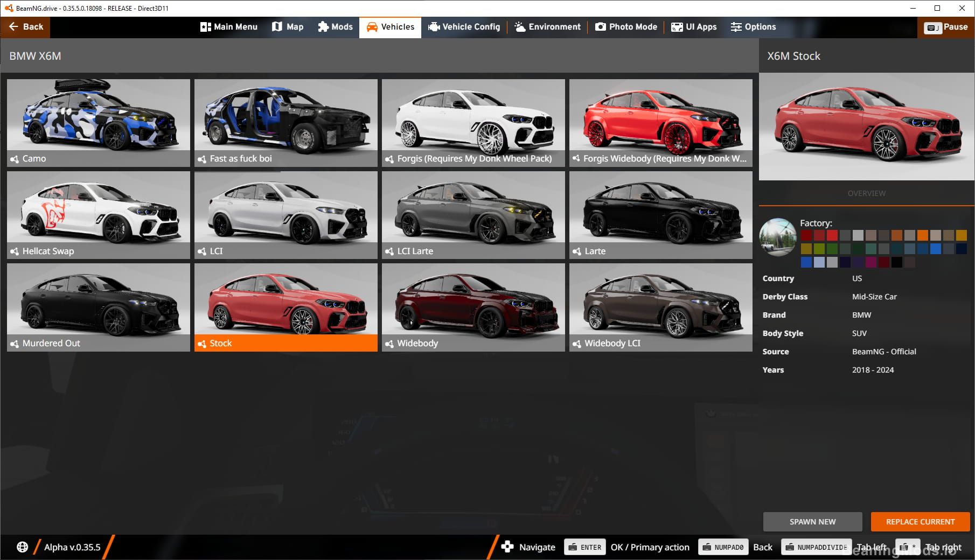Click the Alpha v.0.35.5 version label

click(72, 547)
